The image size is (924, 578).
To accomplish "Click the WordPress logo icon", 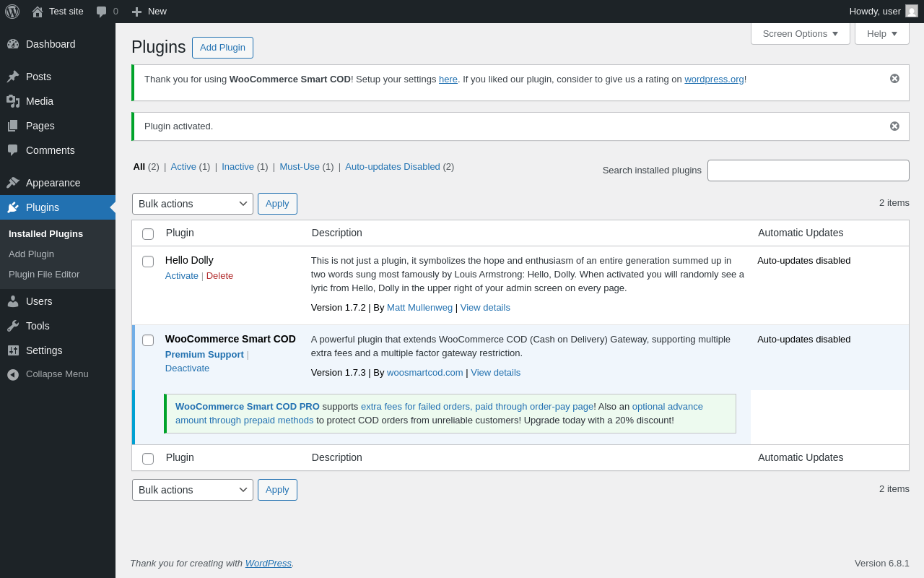I will 12,12.
